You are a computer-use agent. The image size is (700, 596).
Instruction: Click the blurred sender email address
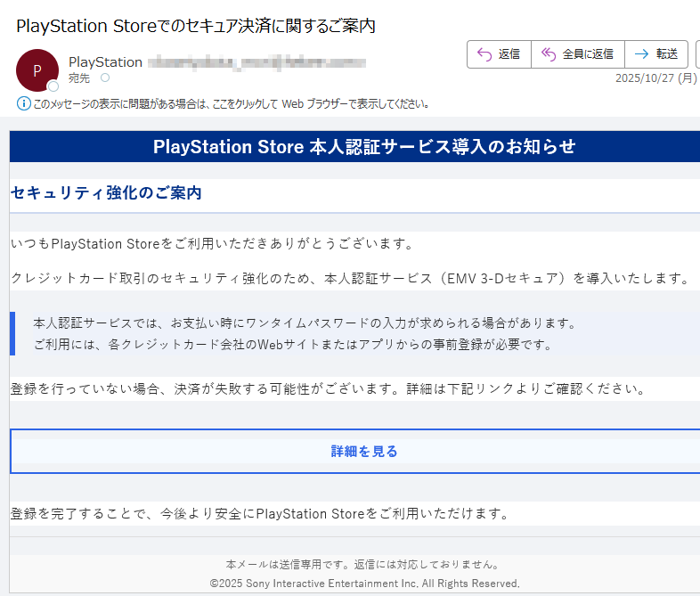tap(256, 62)
